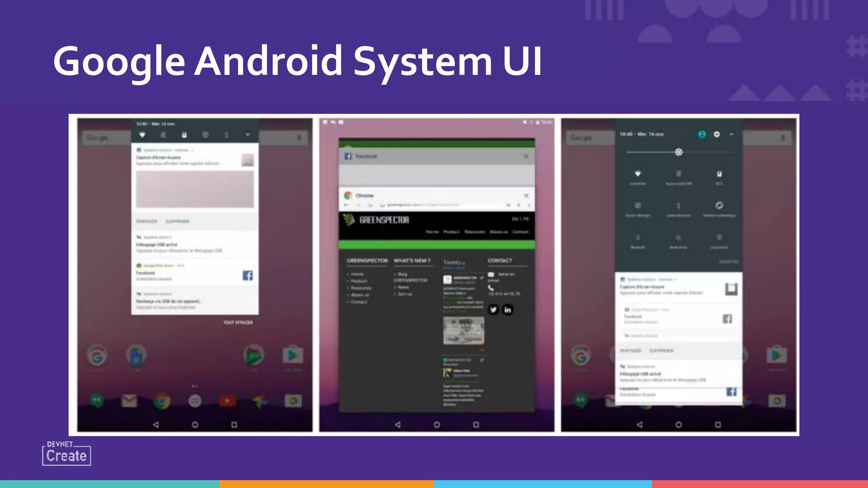Open Play Games icon on left home screen

click(253, 355)
